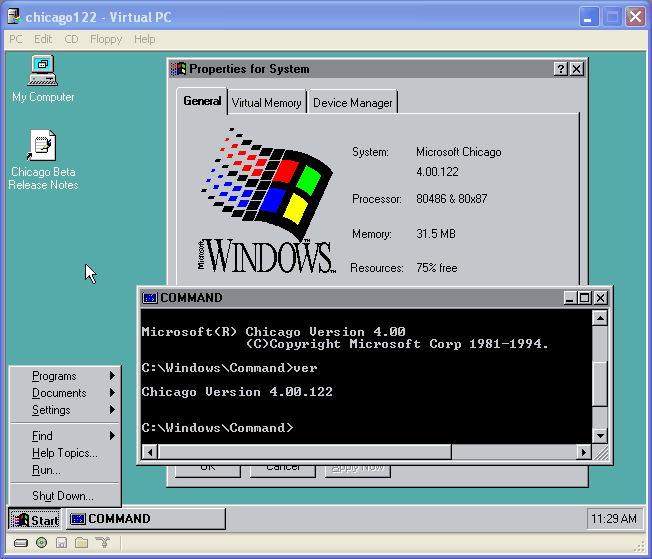Click the Virtual PC title bar app icon
652x559 pixels.
coord(14,17)
